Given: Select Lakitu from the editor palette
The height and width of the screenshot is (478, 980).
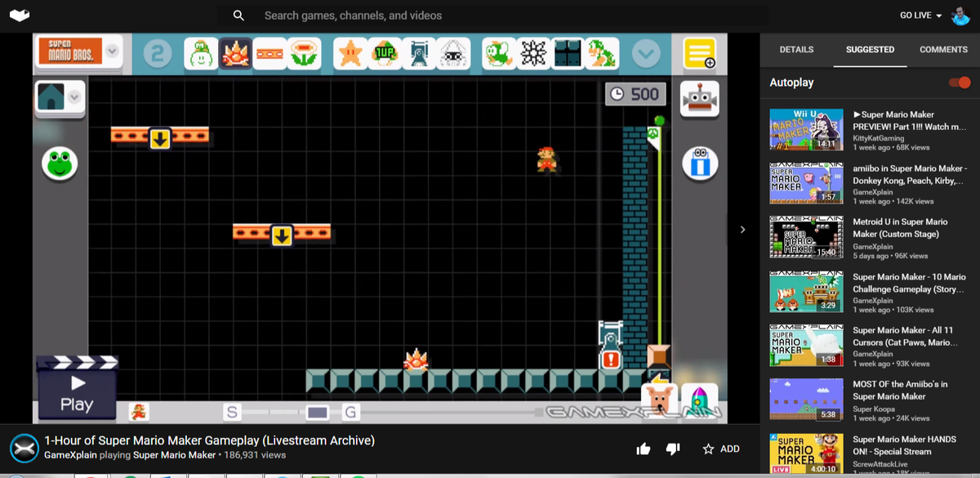Looking at the screenshot, I should 452,54.
